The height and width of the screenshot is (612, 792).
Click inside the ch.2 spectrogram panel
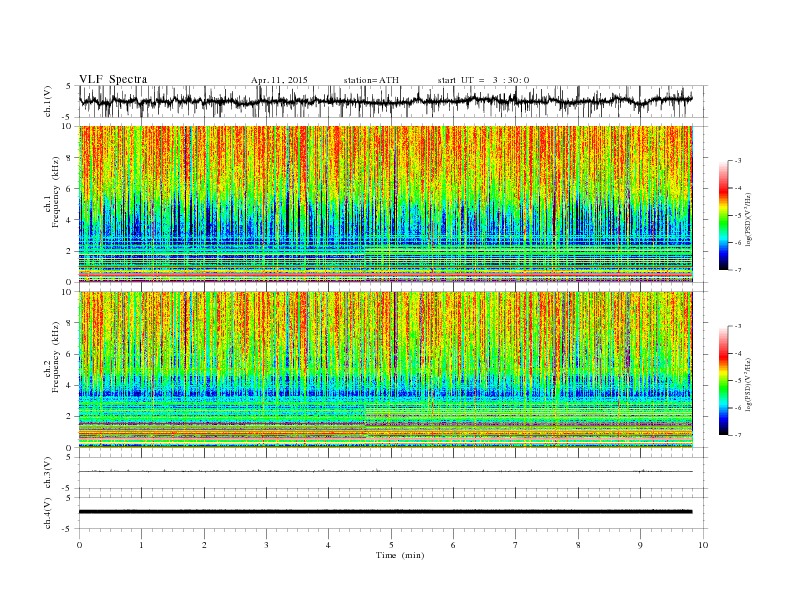386,369
